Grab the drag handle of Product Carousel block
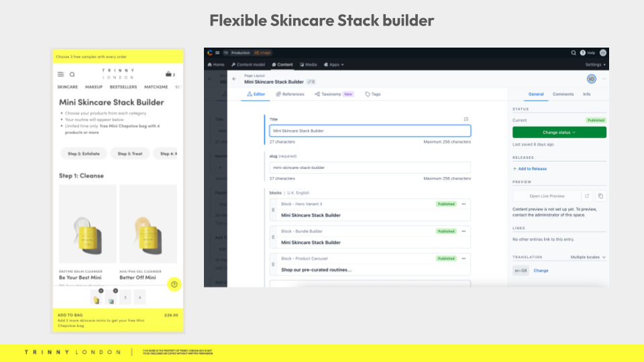The height and width of the screenshot is (362, 644). point(273,264)
